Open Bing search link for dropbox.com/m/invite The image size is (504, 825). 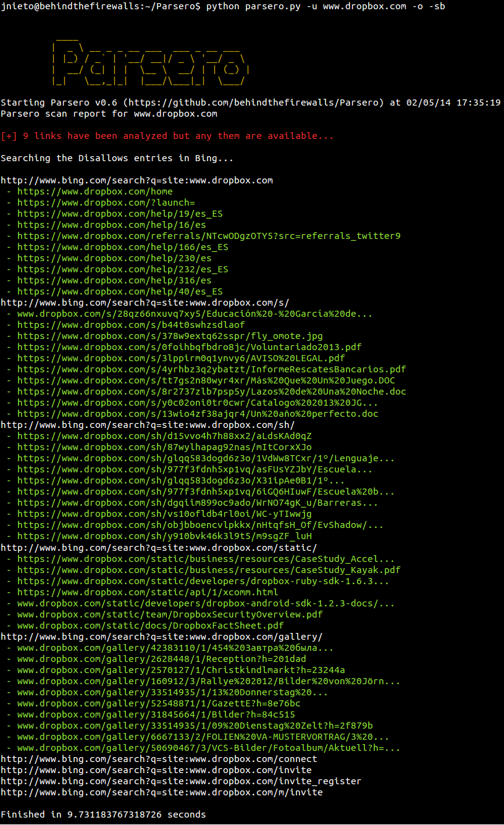tap(162, 792)
